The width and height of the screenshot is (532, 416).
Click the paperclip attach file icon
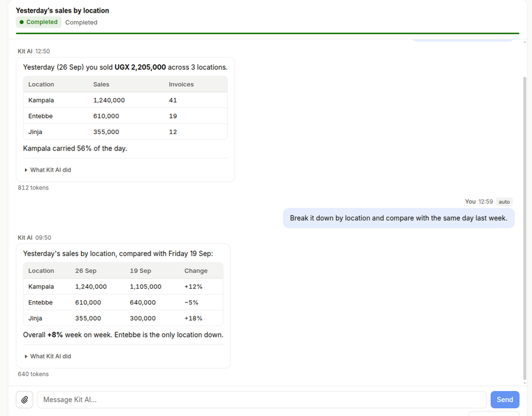click(x=24, y=400)
